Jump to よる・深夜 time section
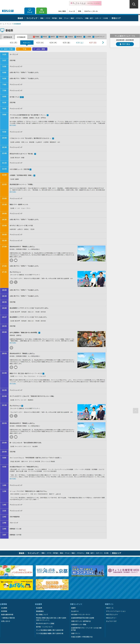 pos(40,49)
